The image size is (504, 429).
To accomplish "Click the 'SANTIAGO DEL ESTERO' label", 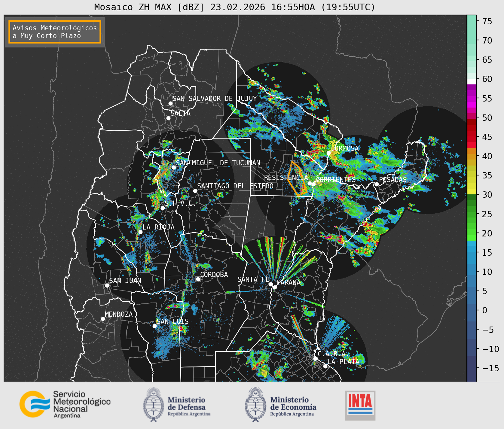I will click(x=235, y=186).
